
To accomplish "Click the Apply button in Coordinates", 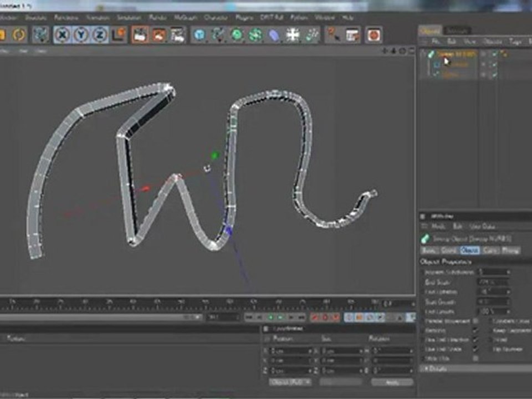I will point(392,382).
